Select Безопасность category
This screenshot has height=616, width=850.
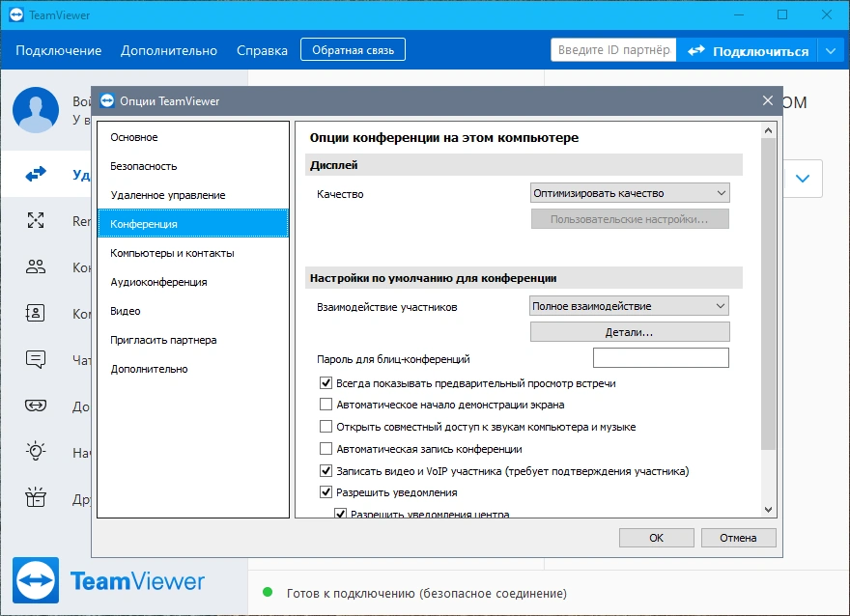(193, 166)
